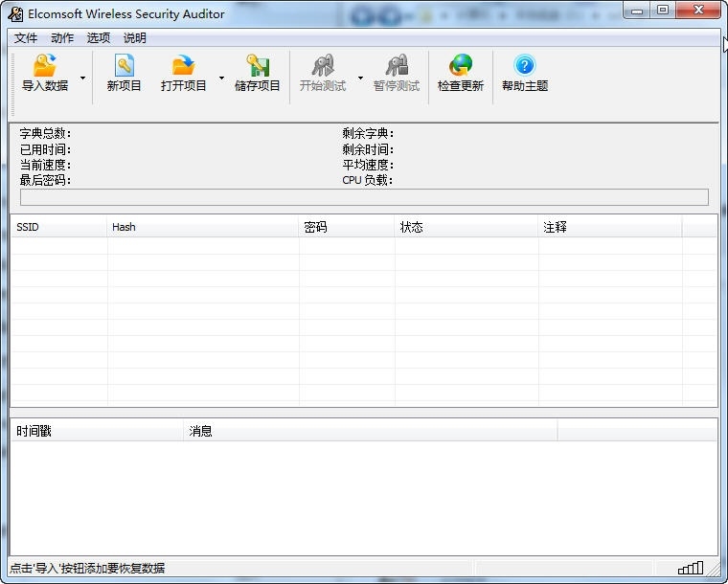Click the 平均速度 label

[368, 165]
